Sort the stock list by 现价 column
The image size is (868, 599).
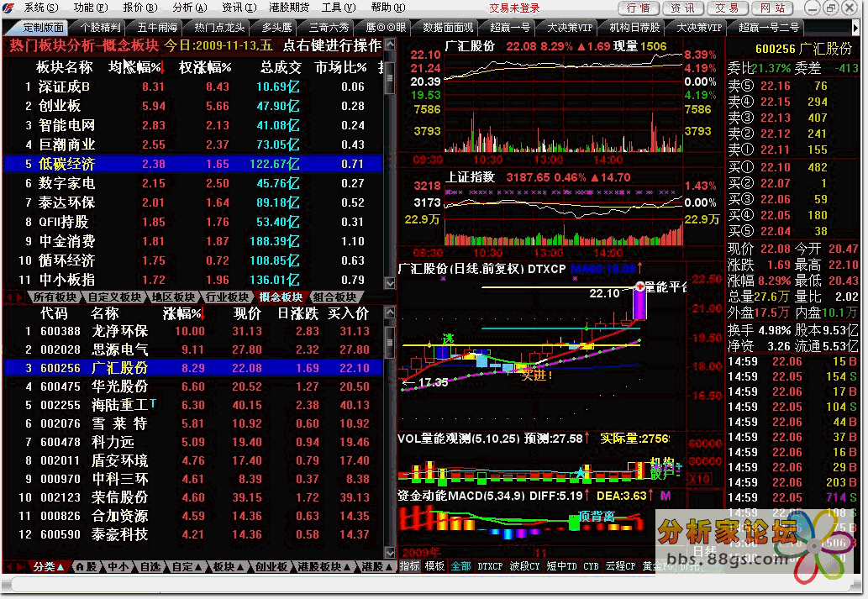pos(247,314)
